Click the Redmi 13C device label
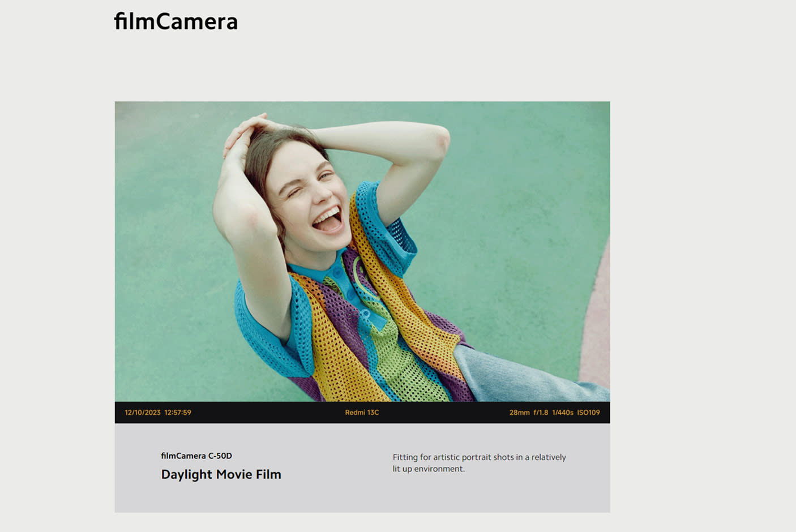Image resolution: width=796 pixels, height=532 pixels. 362,413
